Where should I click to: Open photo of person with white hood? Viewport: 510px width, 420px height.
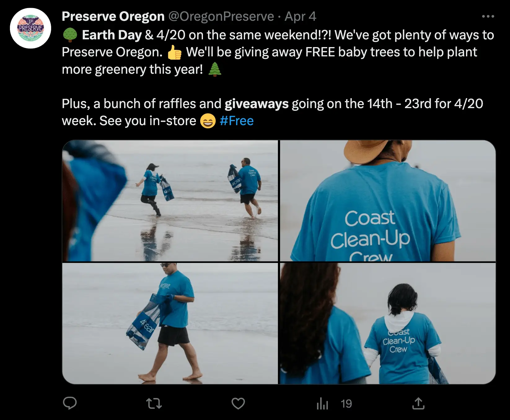tap(388, 324)
